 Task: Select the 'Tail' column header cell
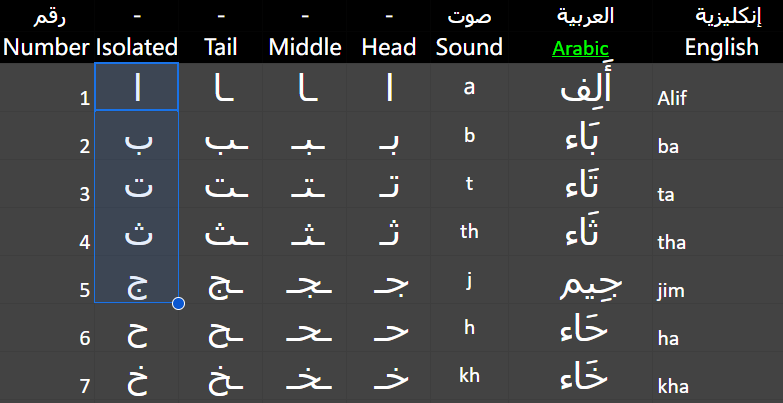point(220,47)
